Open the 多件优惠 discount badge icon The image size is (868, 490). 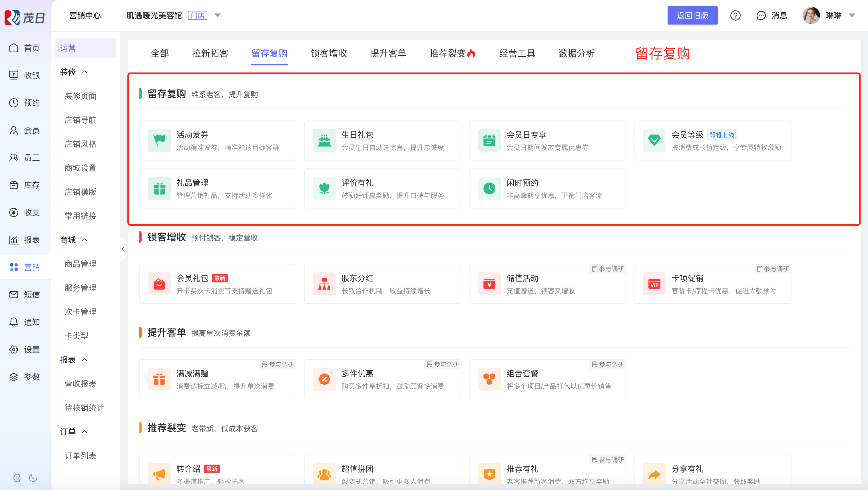point(324,379)
